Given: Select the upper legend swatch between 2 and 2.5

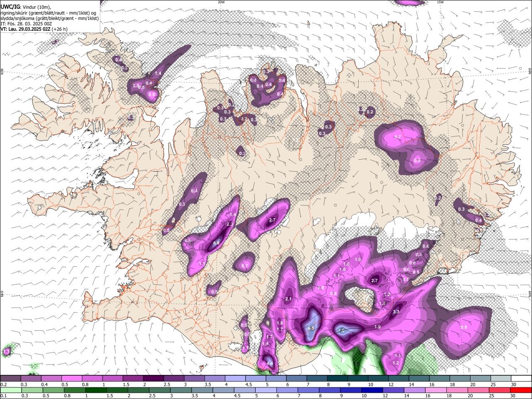Looking at the screenshot, I should [153, 378].
